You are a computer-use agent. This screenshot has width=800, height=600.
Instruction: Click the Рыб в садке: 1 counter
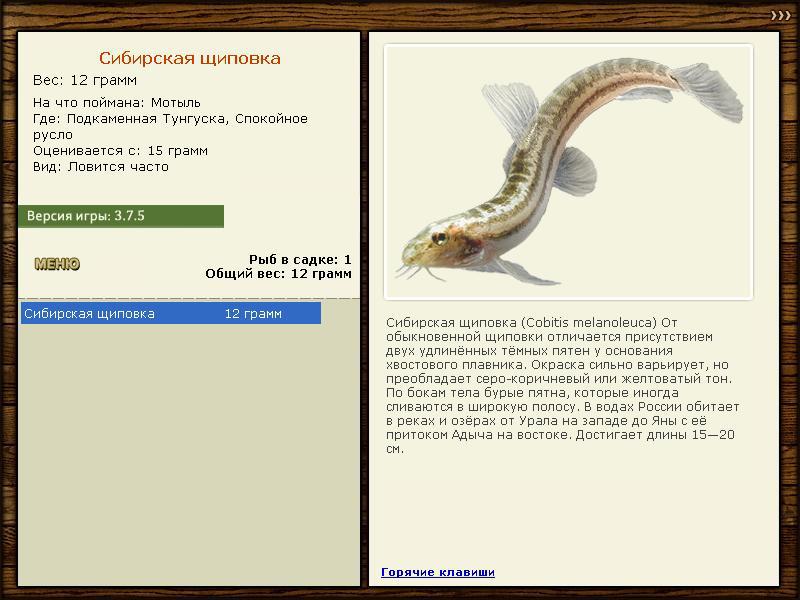coord(300,260)
